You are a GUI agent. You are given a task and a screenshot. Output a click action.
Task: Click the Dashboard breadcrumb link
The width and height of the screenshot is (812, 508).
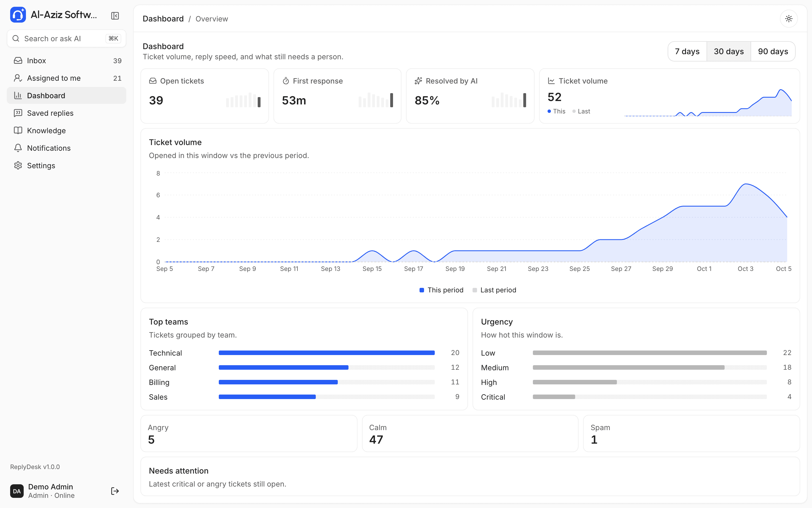click(163, 19)
